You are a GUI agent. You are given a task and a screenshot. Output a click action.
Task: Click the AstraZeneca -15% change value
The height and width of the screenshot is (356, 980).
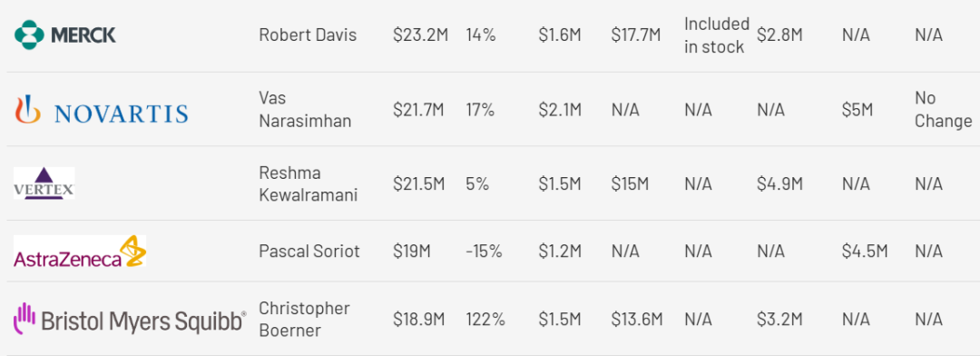coord(484,252)
